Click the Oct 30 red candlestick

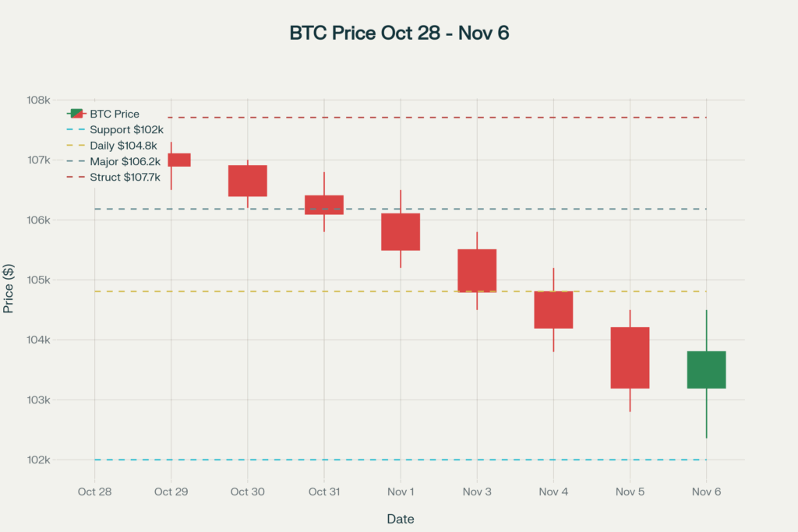[248, 181]
